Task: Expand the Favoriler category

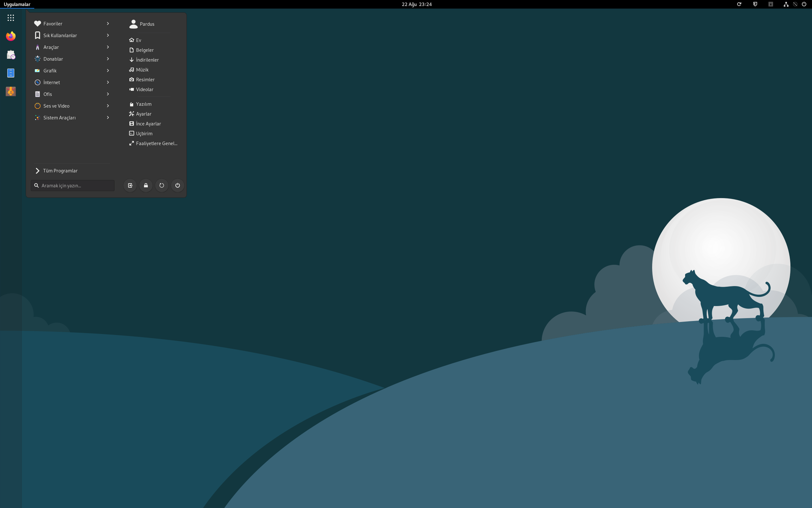Action: [x=72, y=23]
